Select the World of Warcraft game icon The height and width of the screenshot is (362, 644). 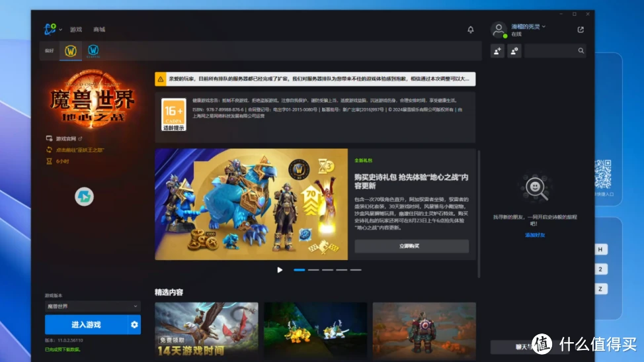70,51
